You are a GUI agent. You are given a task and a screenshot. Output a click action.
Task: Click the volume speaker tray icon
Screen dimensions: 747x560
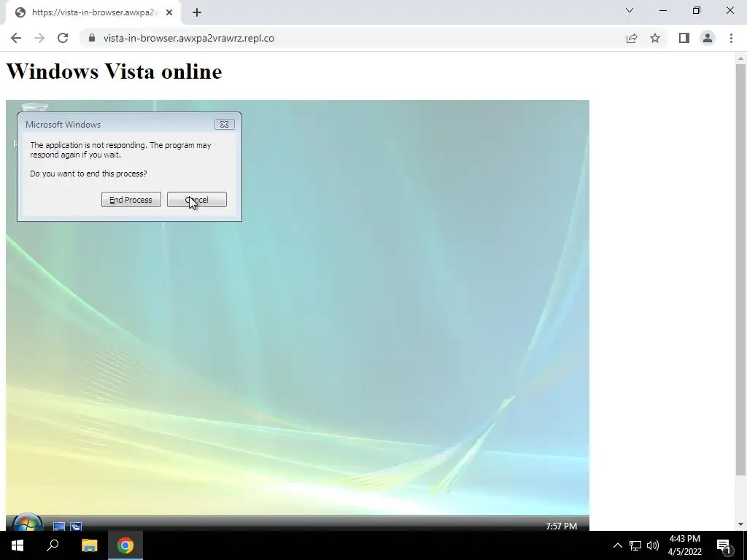[653, 545]
